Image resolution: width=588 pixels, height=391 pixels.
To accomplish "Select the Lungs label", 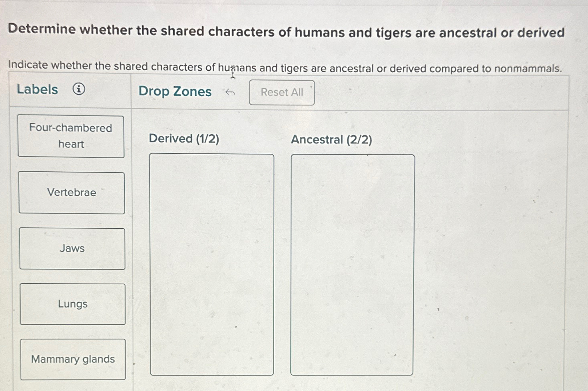I will pyautogui.click(x=73, y=304).
